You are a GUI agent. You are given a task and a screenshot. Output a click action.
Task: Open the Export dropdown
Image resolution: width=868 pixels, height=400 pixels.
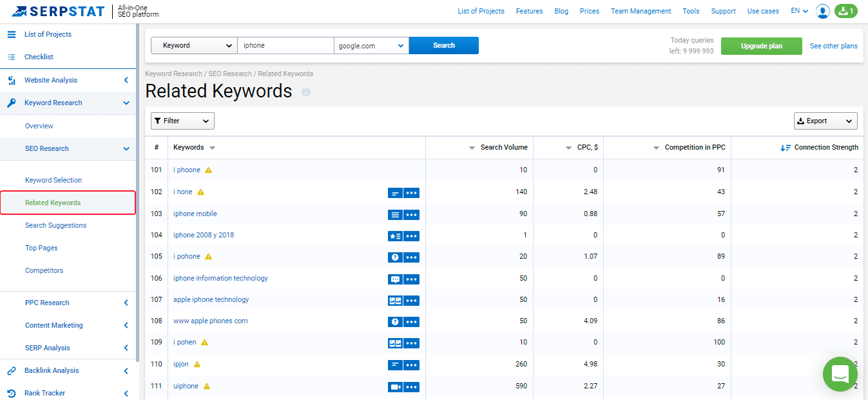[825, 121]
